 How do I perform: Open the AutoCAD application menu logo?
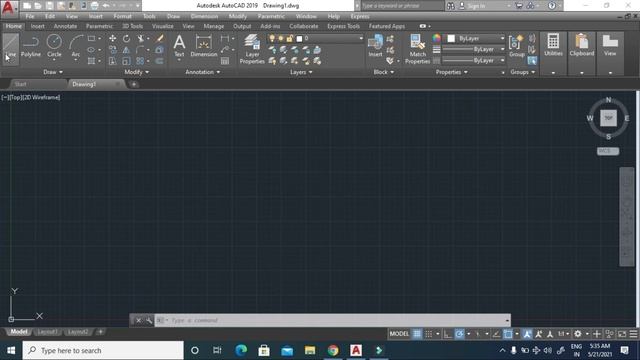click(x=9, y=7)
